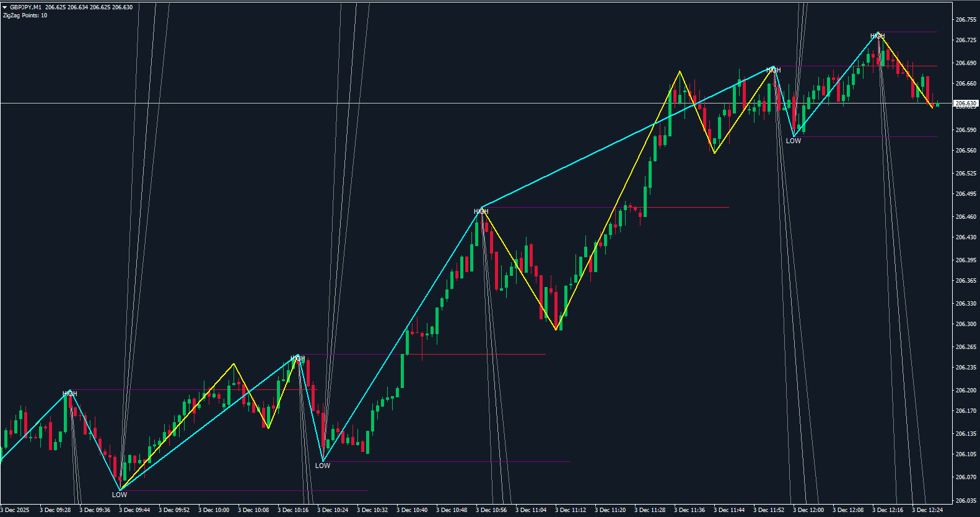Screen dimensions: 980x517
Task: Click the '3 Dec 11:12' time label
Action: click(x=571, y=510)
